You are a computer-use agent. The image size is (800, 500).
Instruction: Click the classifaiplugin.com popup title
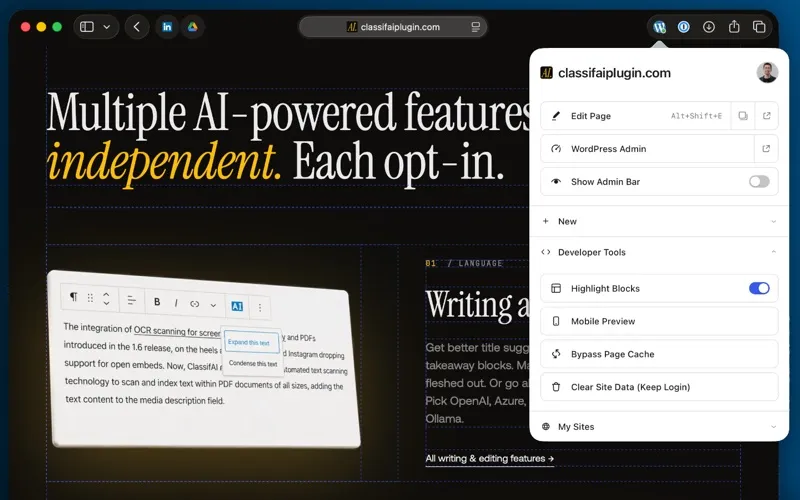tap(614, 73)
